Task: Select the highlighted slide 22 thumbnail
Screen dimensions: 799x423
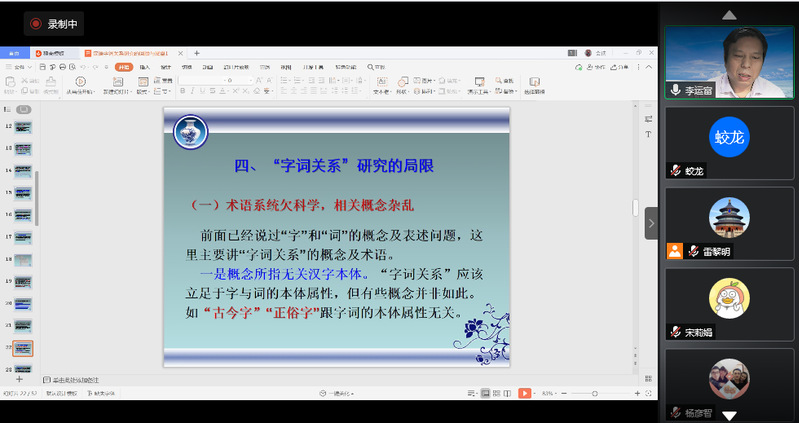Action: 22,348
